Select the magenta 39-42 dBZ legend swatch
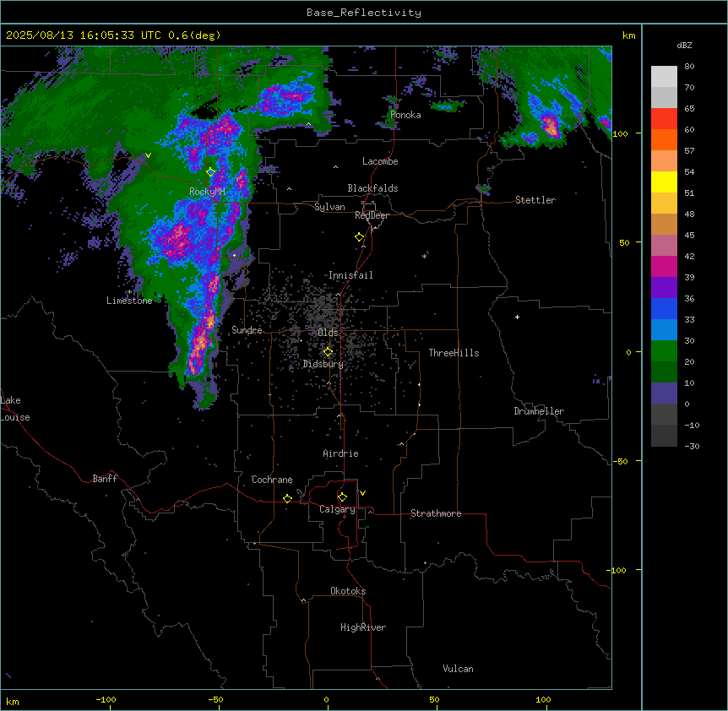 [x=664, y=266]
